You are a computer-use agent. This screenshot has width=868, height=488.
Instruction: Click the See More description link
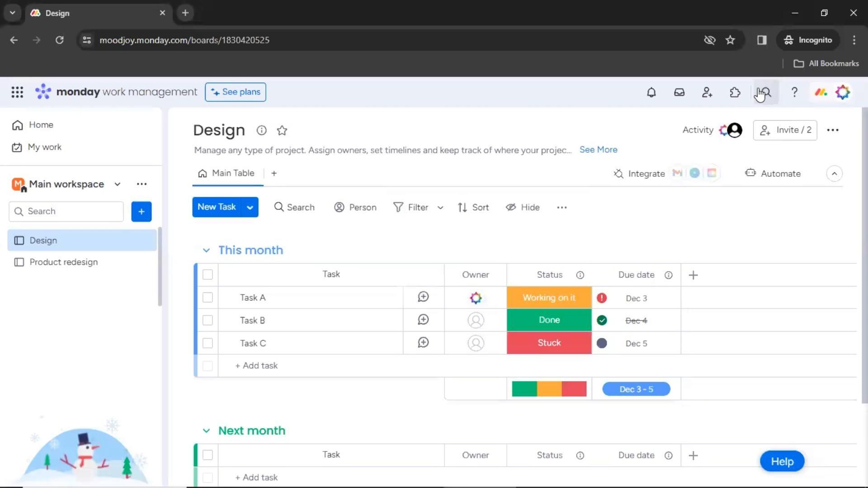[x=598, y=150]
